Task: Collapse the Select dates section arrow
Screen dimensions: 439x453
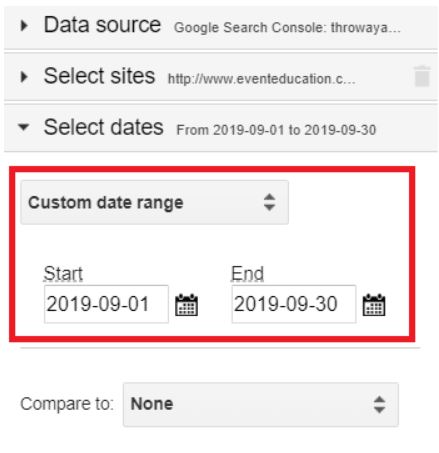Action: pos(24,127)
